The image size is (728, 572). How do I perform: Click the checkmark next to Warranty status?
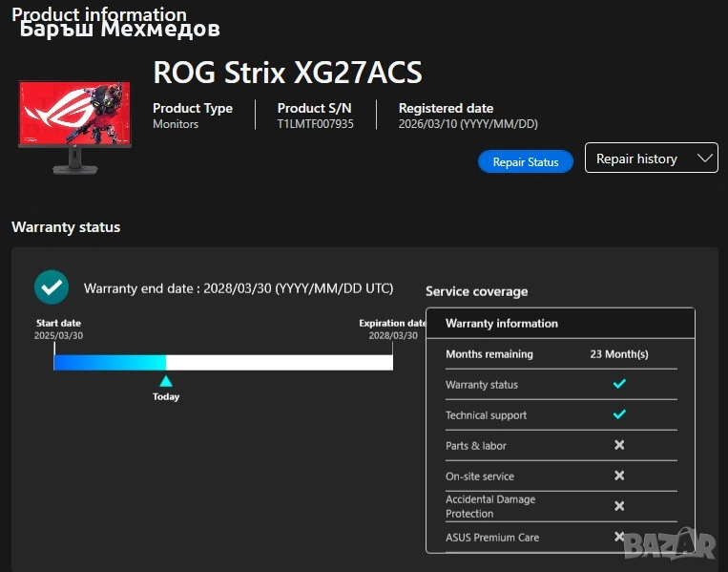point(618,384)
